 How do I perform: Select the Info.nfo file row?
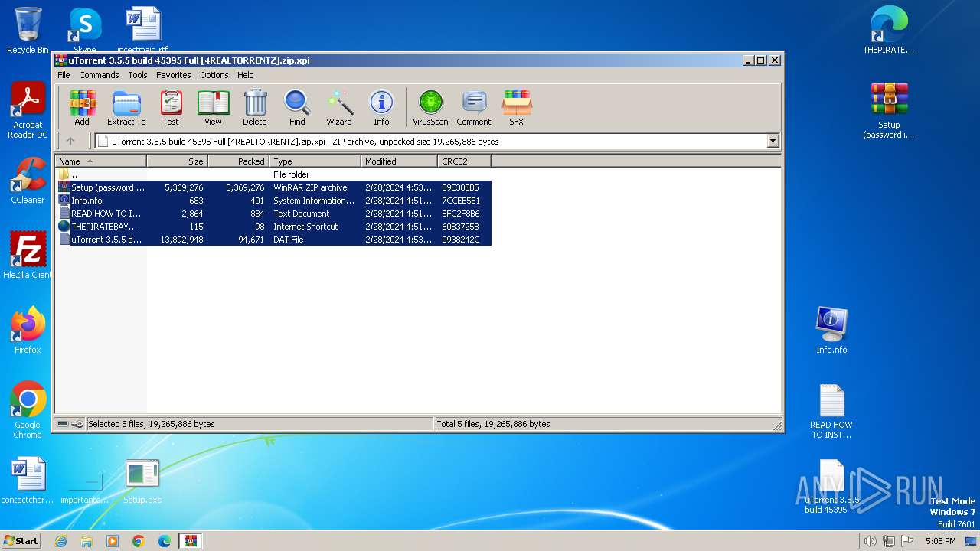coord(274,201)
